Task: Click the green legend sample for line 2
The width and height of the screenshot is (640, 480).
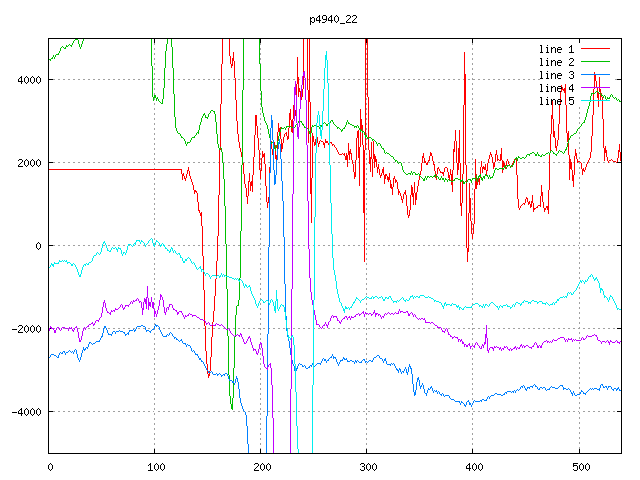Action: (596, 62)
